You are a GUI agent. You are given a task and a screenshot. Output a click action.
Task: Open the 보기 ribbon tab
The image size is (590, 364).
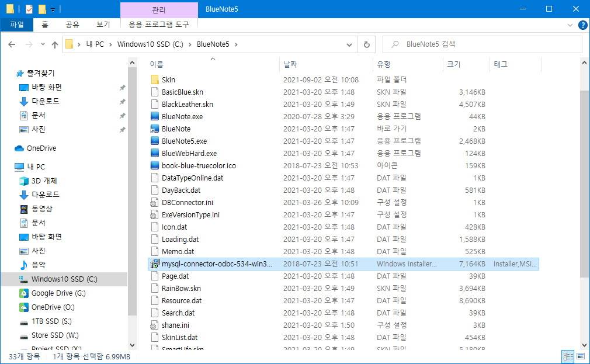point(103,25)
